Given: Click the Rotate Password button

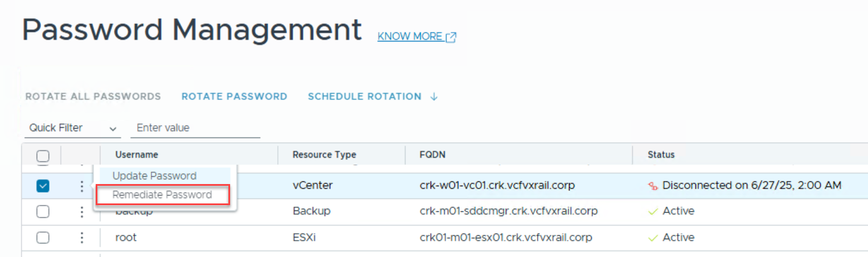Looking at the screenshot, I should tap(234, 97).
